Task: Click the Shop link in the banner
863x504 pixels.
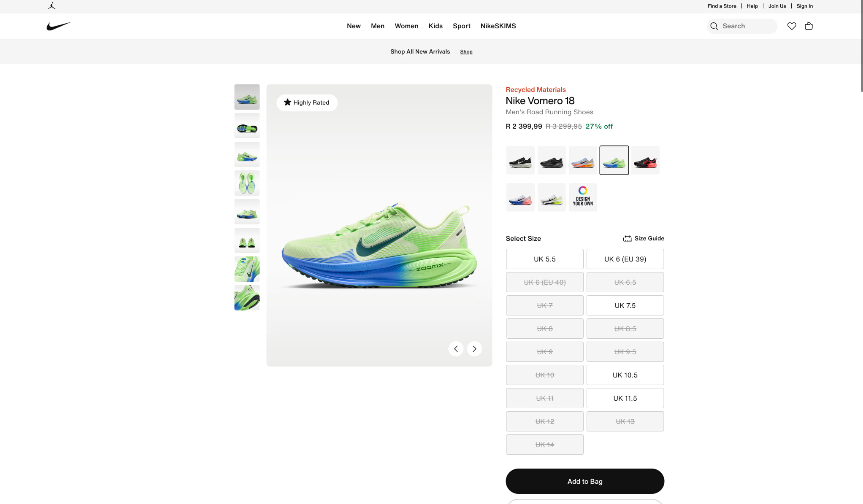Action: 466,52
